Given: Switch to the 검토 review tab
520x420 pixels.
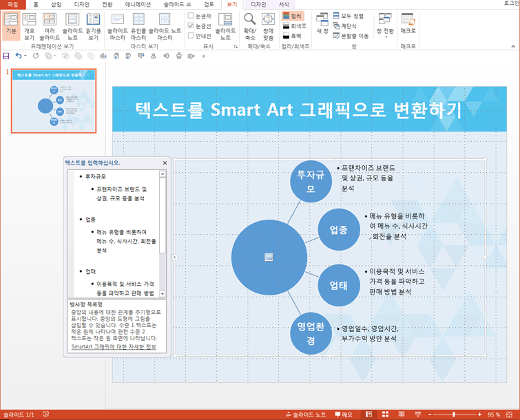Looking at the screenshot, I should tap(209, 4).
